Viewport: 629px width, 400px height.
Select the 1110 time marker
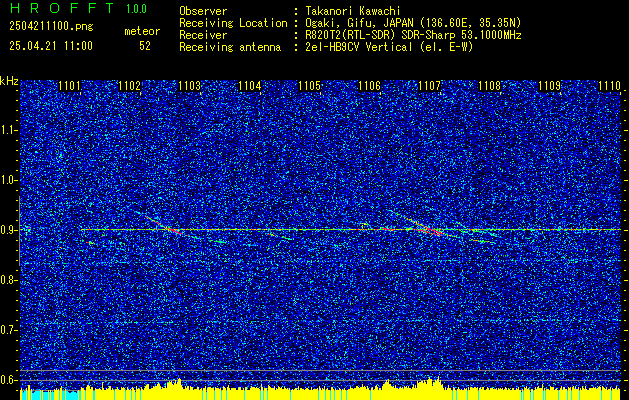coord(609,86)
